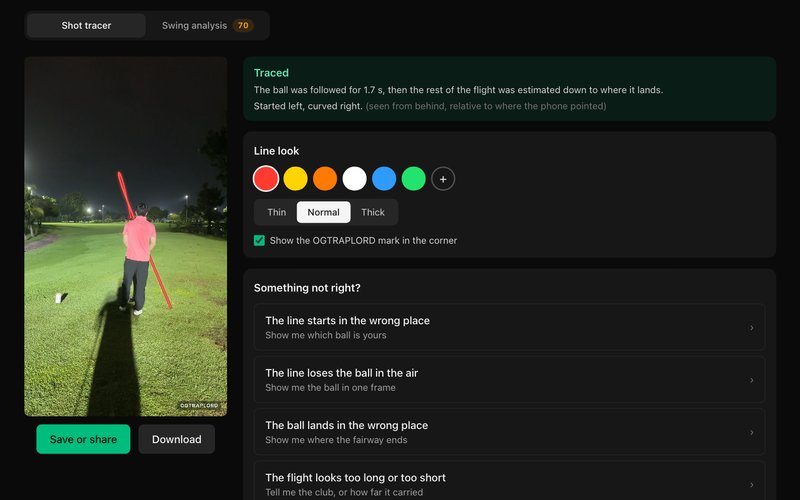Click 'Show the OGTRAPLORD mark in the corner' label
Viewport: 800px width, 500px height.
pyautogui.click(x=363, y=240)
